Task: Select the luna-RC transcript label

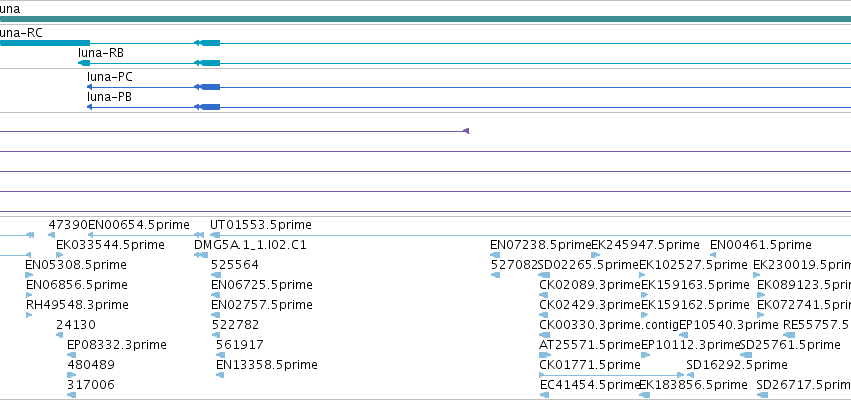Action: (21, 33)
